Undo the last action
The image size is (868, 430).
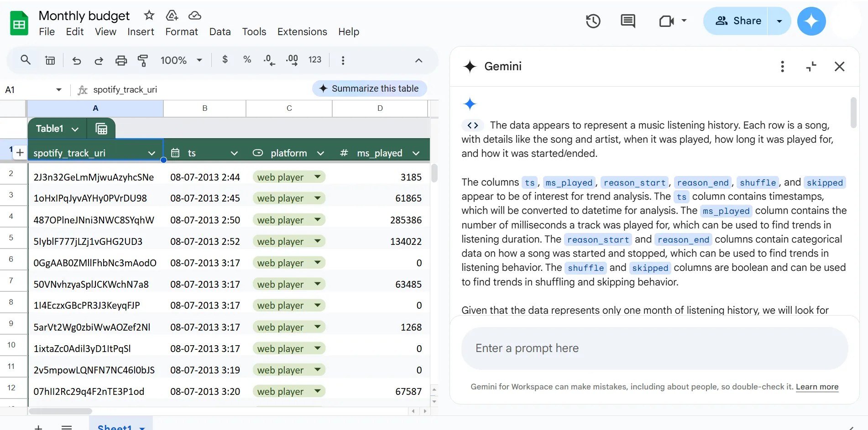[77, 60]
